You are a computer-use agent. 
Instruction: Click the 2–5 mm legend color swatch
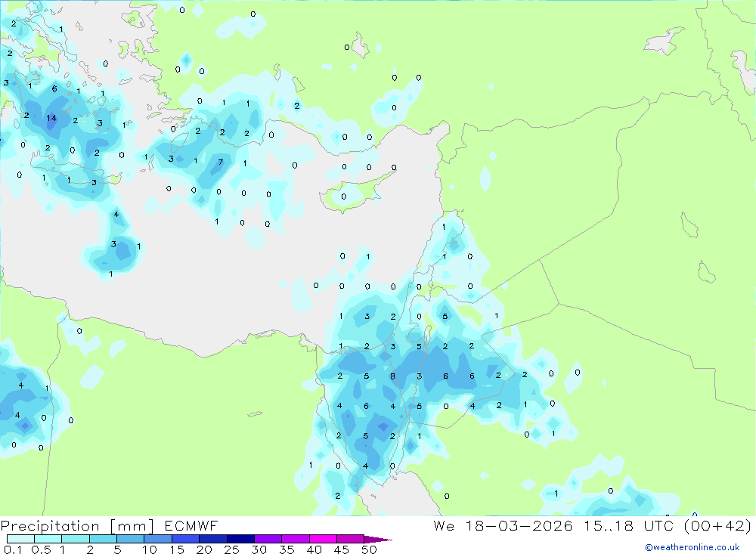tap(103, 539)
